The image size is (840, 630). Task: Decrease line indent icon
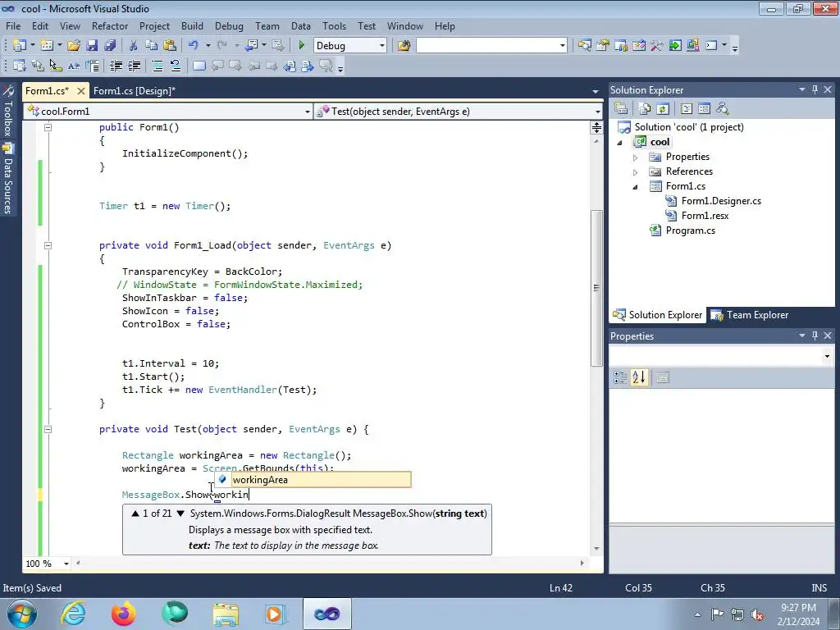(116, 66)
